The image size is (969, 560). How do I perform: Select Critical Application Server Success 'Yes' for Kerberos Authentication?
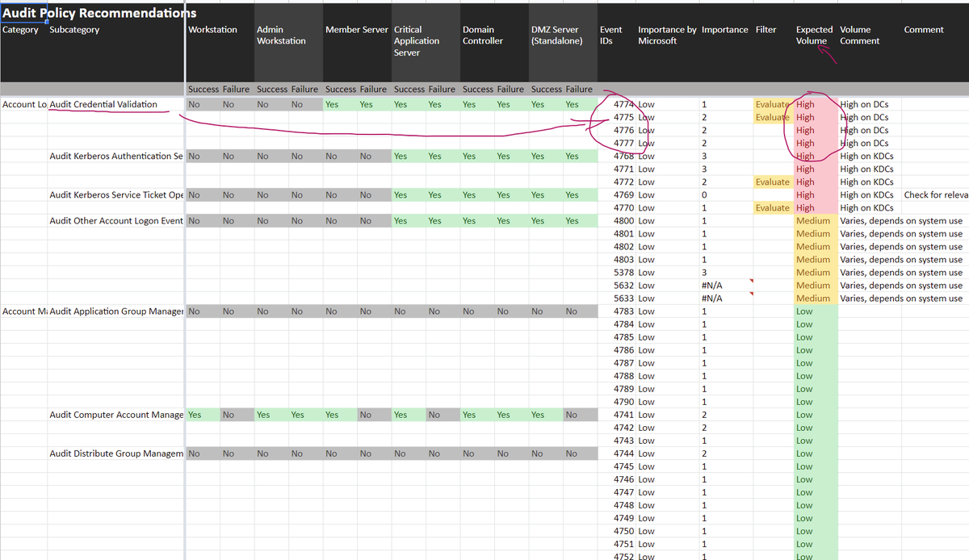pyautogui.click(x=409, y=156)
